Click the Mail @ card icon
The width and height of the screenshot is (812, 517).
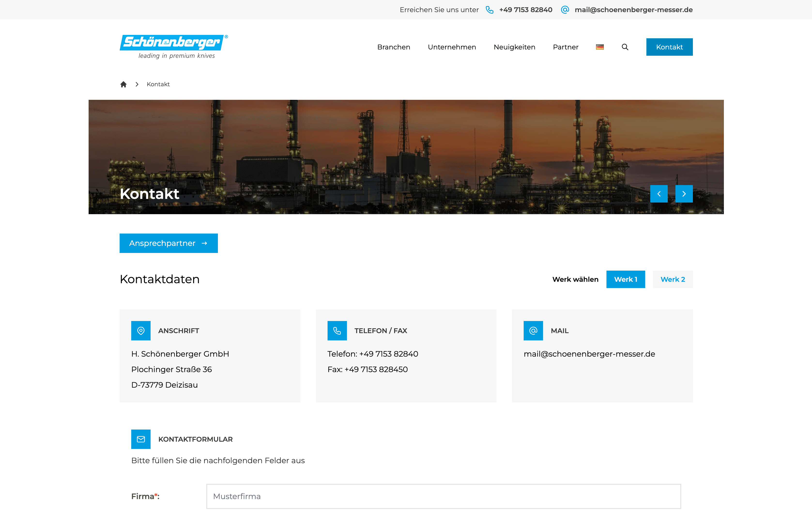coord(533,331)
